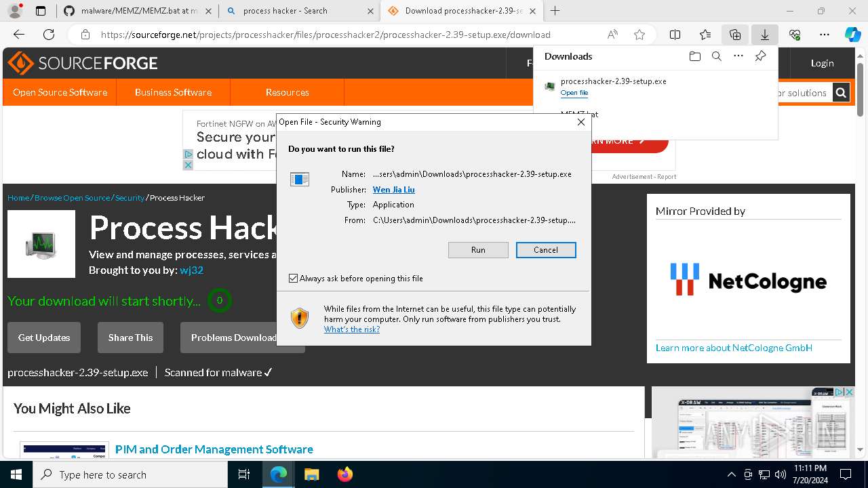This screenshot has width=868, height=488.
Task: Open What's the risk? link
Action: pos(351,329)
